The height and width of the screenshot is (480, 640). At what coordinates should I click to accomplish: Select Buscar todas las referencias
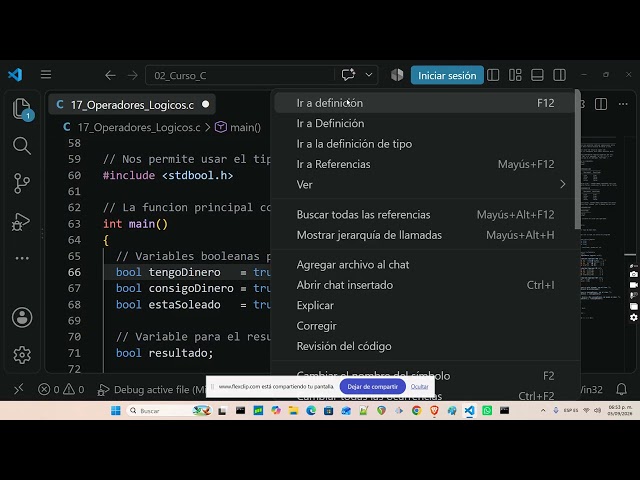(x=425, y=215)
